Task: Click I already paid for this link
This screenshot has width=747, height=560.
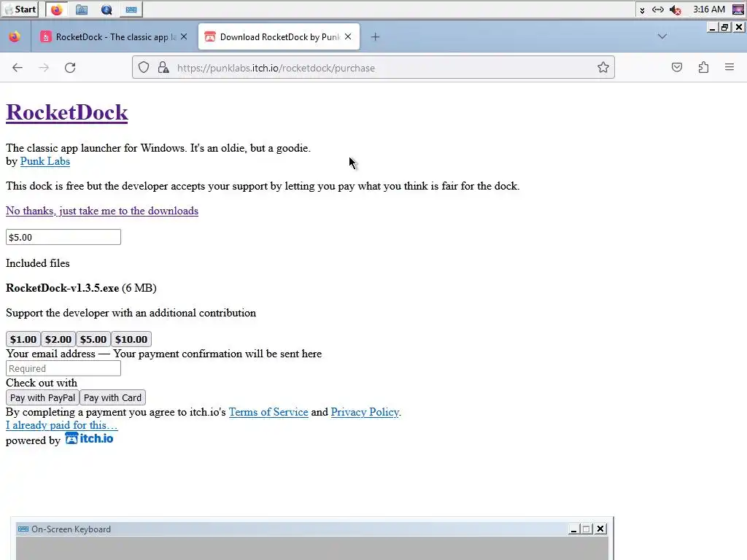Action: pyautogui.click(x=61, y=425)
